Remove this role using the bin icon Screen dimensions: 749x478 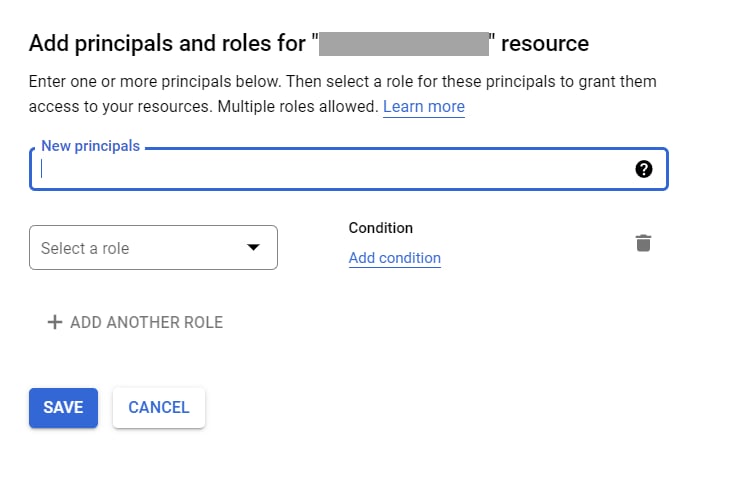point(643,243)
